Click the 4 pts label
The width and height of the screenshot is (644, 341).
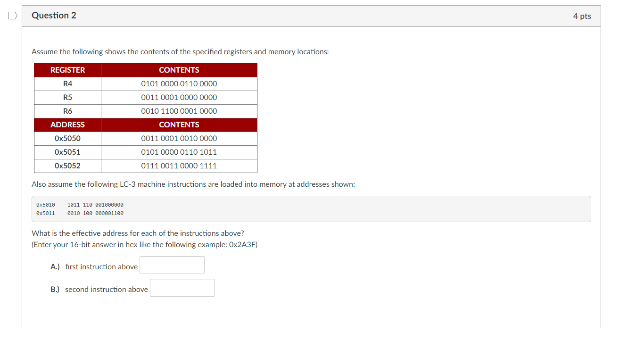[x=581, y=16]
